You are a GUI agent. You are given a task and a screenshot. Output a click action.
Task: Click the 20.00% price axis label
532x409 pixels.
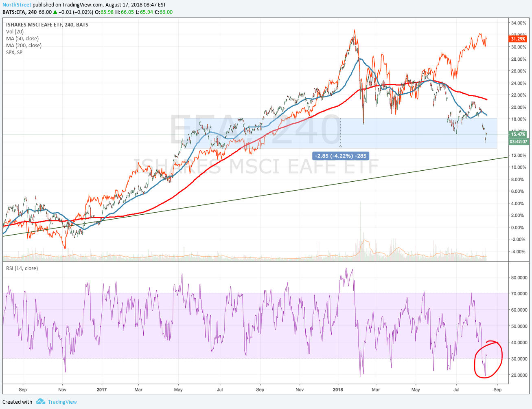(519, 107)
